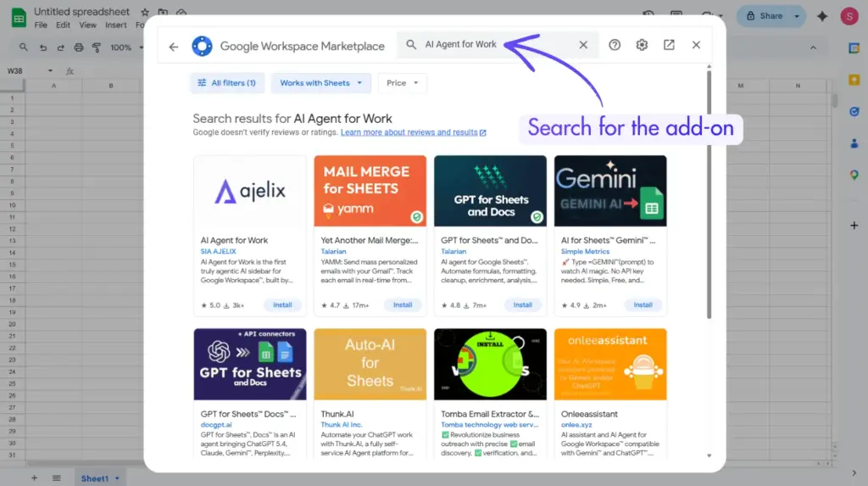
Task: Open Contacts in the side panel
Action: [854, 143]
